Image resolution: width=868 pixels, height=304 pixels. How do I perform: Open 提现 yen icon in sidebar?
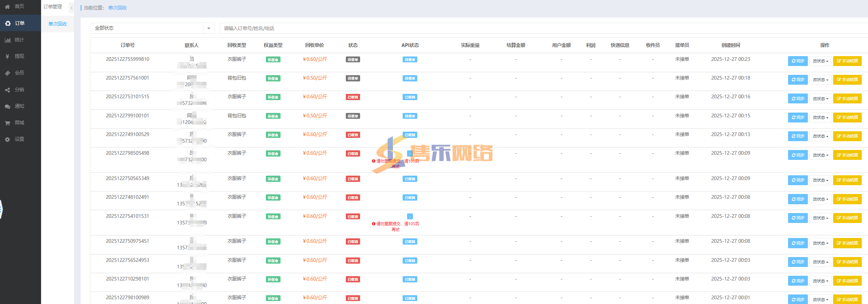point(7,56)
